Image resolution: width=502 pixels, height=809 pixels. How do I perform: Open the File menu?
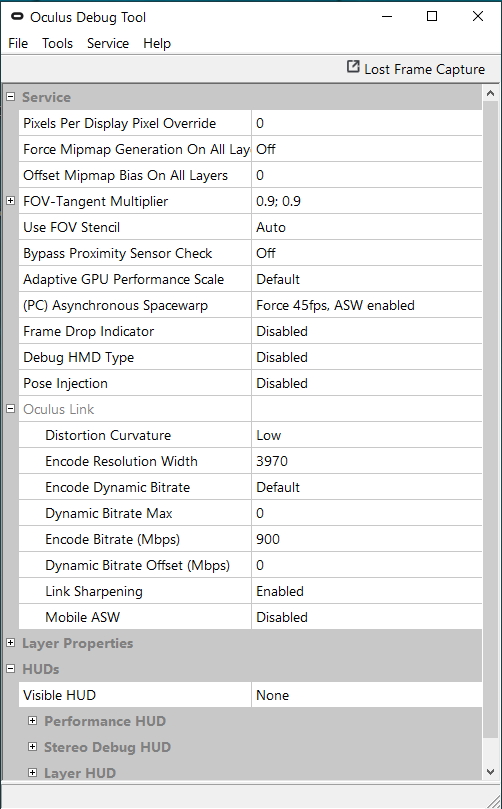18,43
